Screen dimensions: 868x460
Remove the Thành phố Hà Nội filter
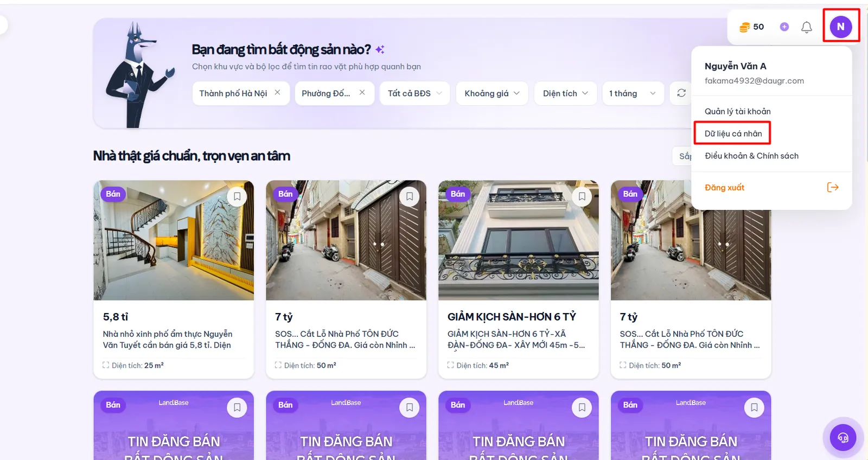click(277, 93)
